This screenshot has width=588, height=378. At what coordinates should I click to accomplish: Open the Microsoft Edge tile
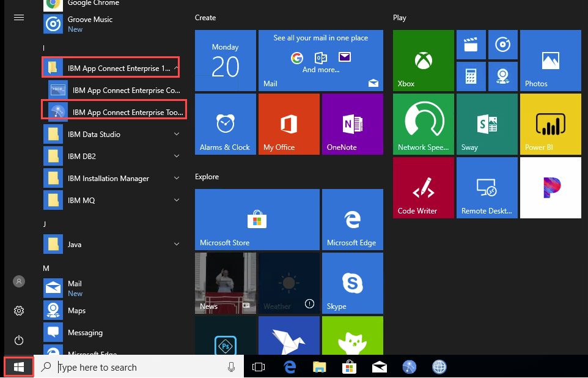click(x=353, y=220)
